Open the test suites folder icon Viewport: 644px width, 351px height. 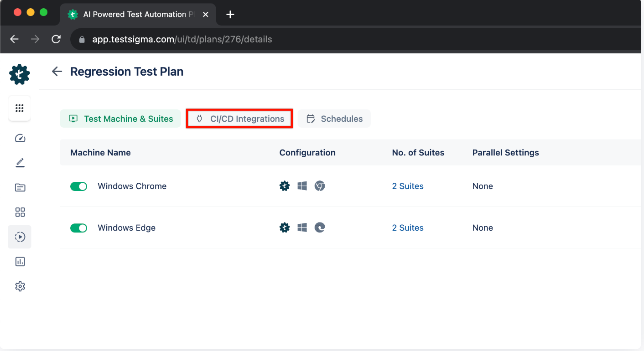click(20, 187)
